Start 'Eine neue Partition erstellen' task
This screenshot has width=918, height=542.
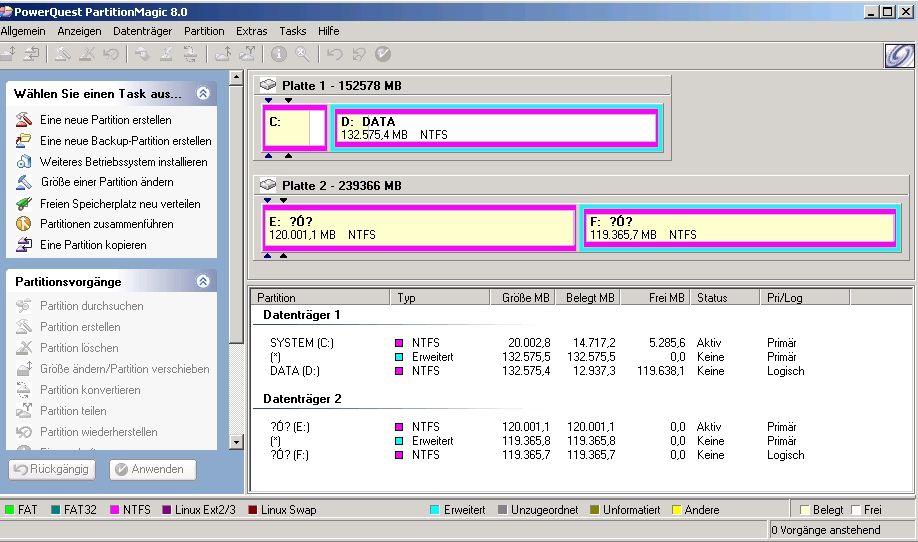(x=105, y=120)
